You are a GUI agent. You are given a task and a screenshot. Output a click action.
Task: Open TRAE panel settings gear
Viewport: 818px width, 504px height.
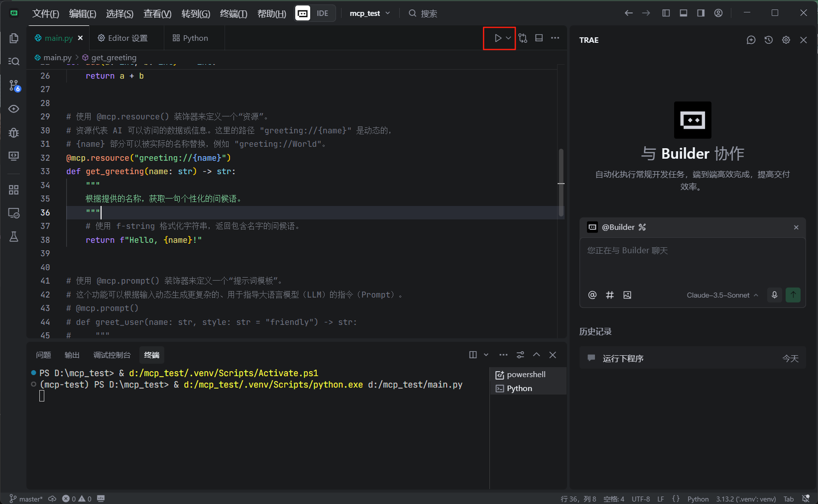(x=786, y=40)
